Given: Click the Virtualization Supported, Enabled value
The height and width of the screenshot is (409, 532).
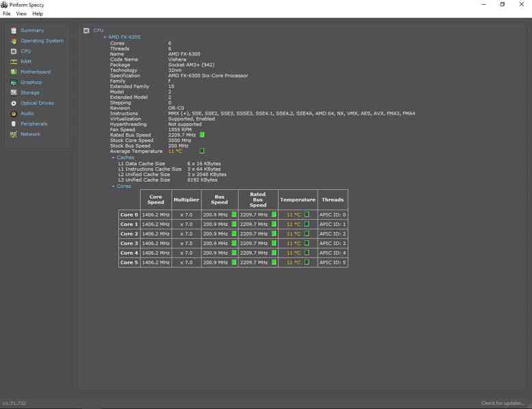Looking at the screenshot, I should coord(192,119).
